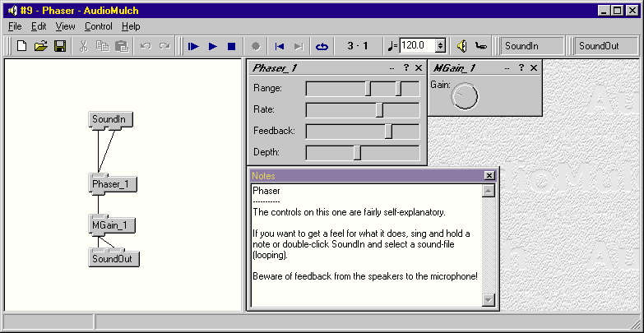Collapse the Phaser_1 panel with dash button

click(x=392, y=68)
